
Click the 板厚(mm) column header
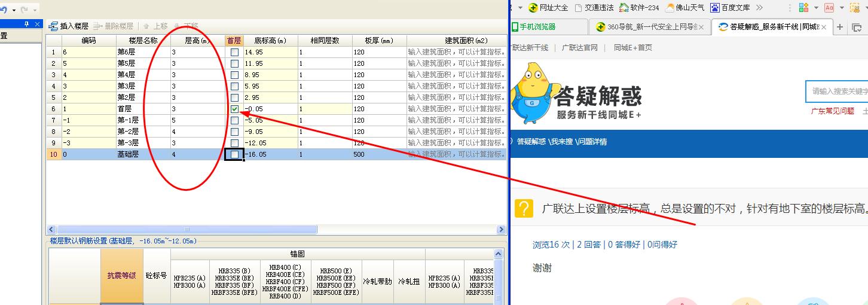click(x=380, y=41)
